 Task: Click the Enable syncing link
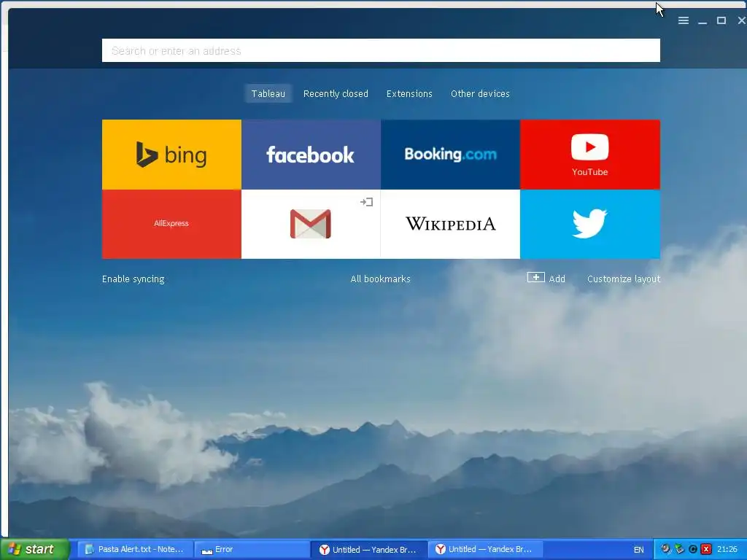[x=133, y=279]
